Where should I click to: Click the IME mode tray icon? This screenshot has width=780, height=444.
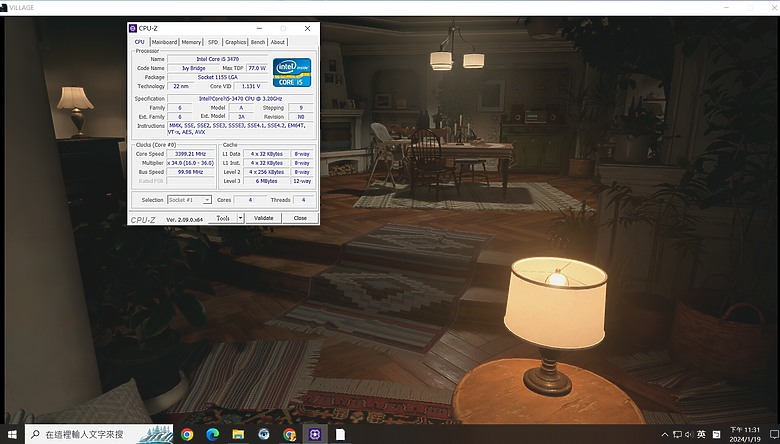[716, 435]
